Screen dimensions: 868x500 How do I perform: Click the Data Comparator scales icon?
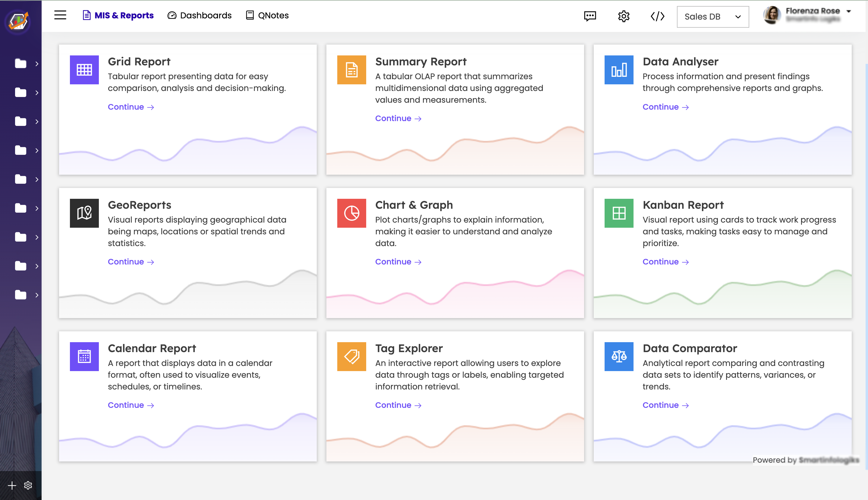(618, 356)
